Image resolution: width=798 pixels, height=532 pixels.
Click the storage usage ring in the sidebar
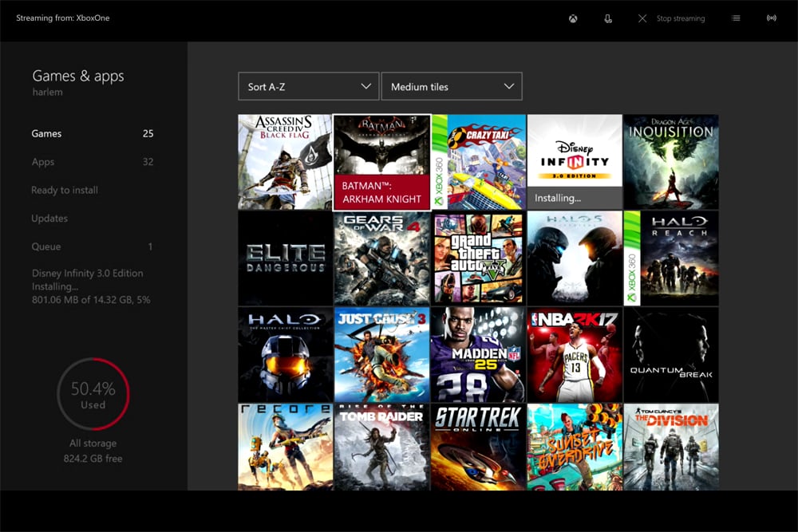pyautogui.click(x=93, y=394)
